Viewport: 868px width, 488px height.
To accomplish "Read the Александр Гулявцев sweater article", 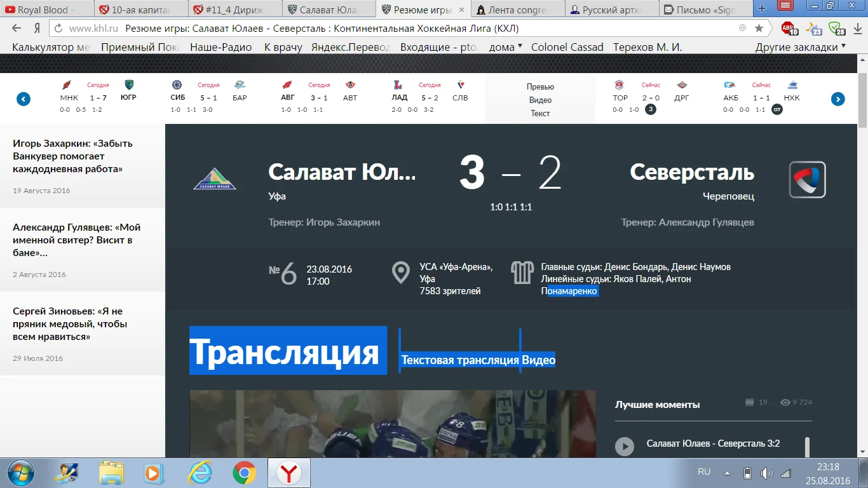I will click(76, 240).
